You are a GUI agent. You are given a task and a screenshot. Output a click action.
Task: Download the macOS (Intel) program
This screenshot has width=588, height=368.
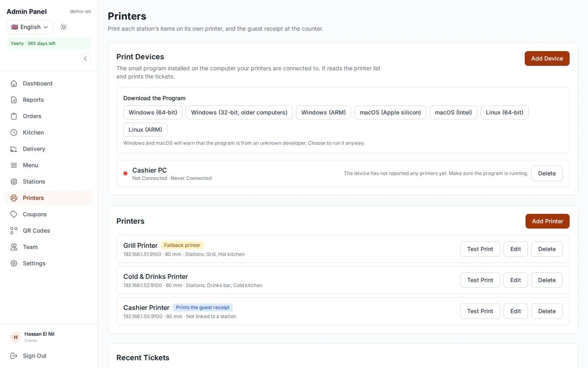(453, 112)
